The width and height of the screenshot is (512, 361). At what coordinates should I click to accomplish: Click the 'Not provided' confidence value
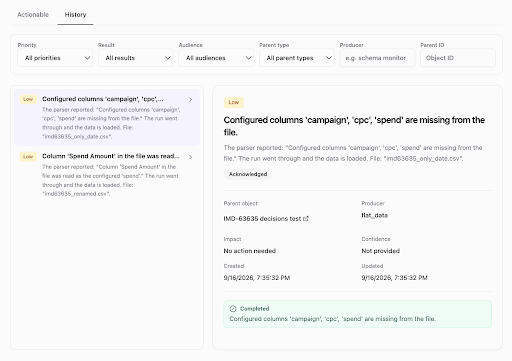(x=381, y=251)
